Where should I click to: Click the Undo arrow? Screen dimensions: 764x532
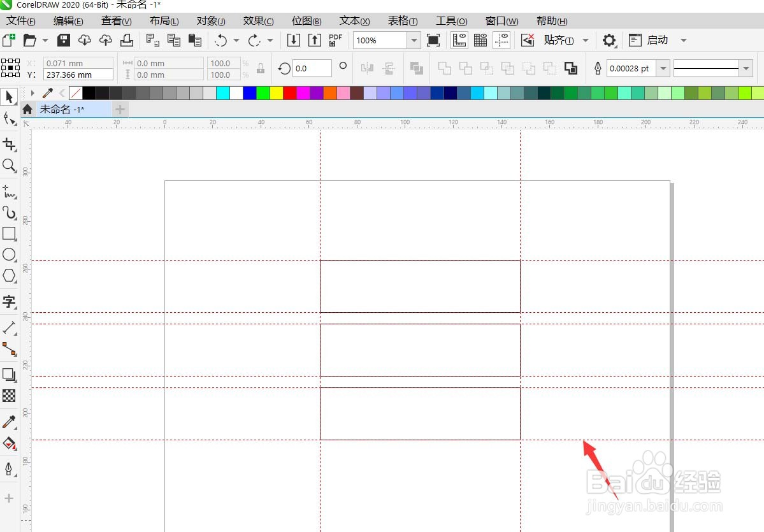click(x=220, y=40)
